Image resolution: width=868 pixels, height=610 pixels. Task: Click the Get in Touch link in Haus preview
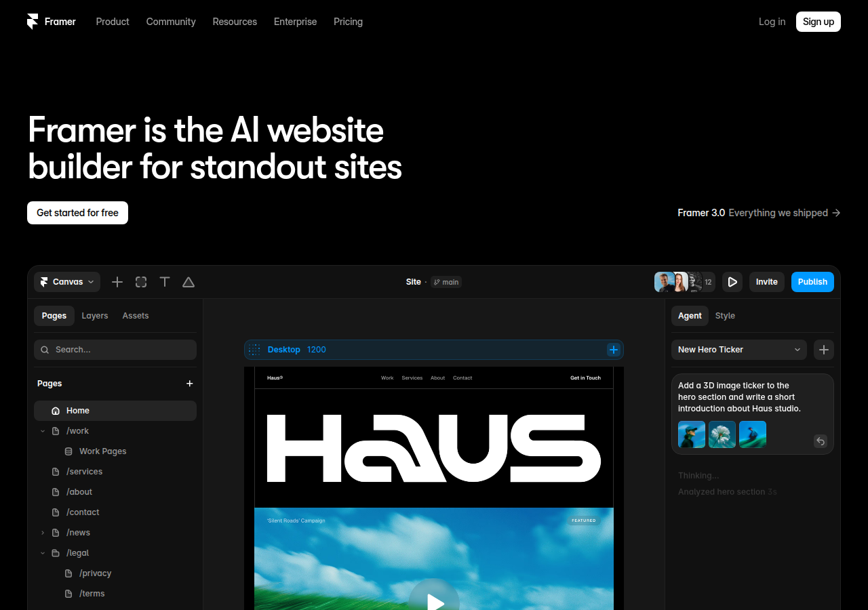tap(585, 378)
